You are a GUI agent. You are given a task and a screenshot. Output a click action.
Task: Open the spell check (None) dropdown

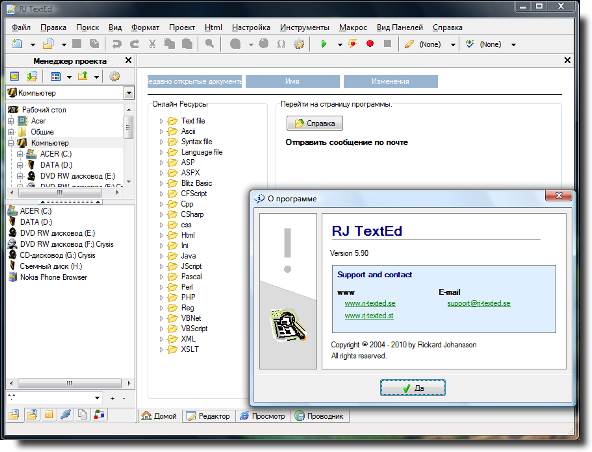tap(513, 45)
